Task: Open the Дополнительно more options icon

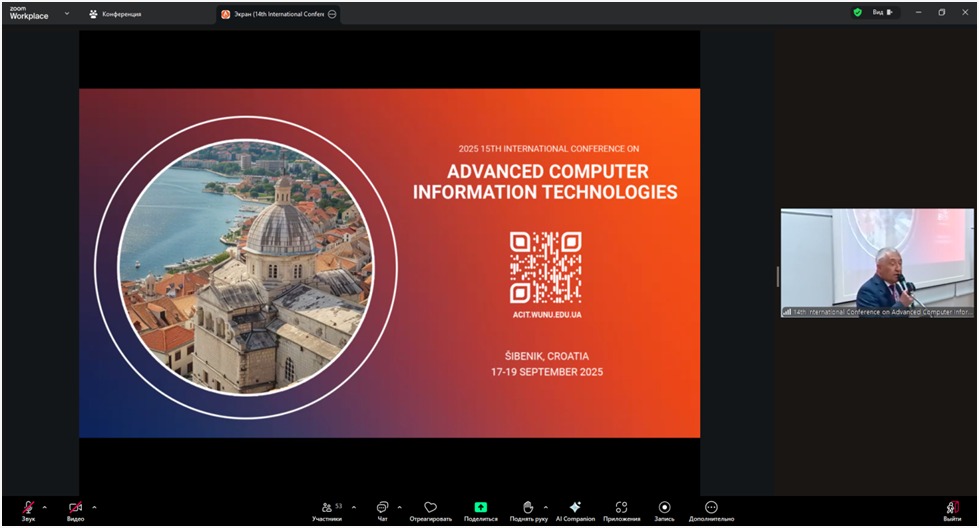Action: [x=711, y=507]
